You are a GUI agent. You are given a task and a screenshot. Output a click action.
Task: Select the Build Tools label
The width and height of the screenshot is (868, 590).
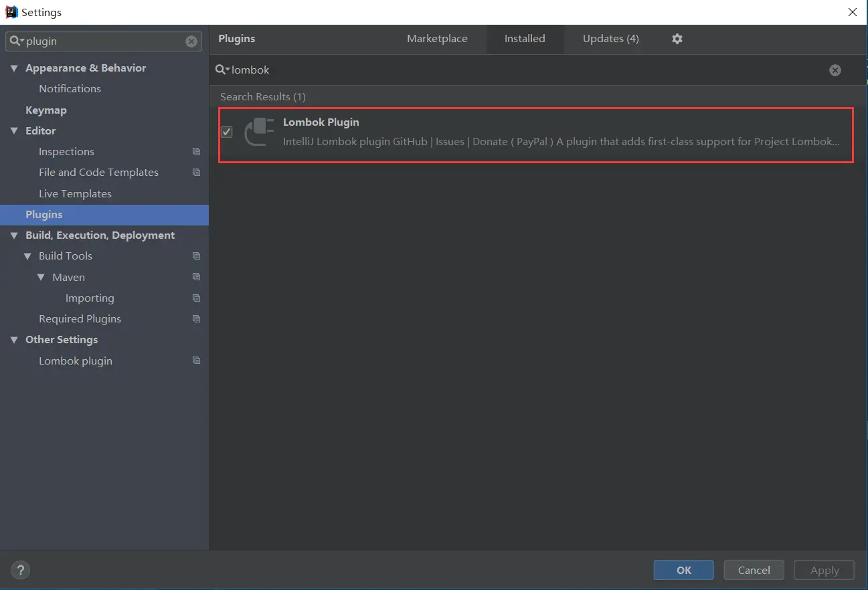pyautogui.click(x=66, y=256)
